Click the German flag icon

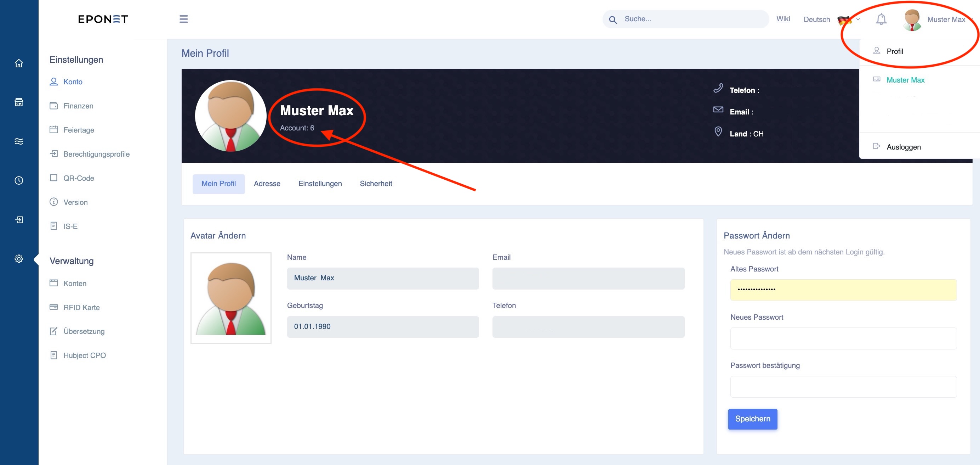[844, 20]
